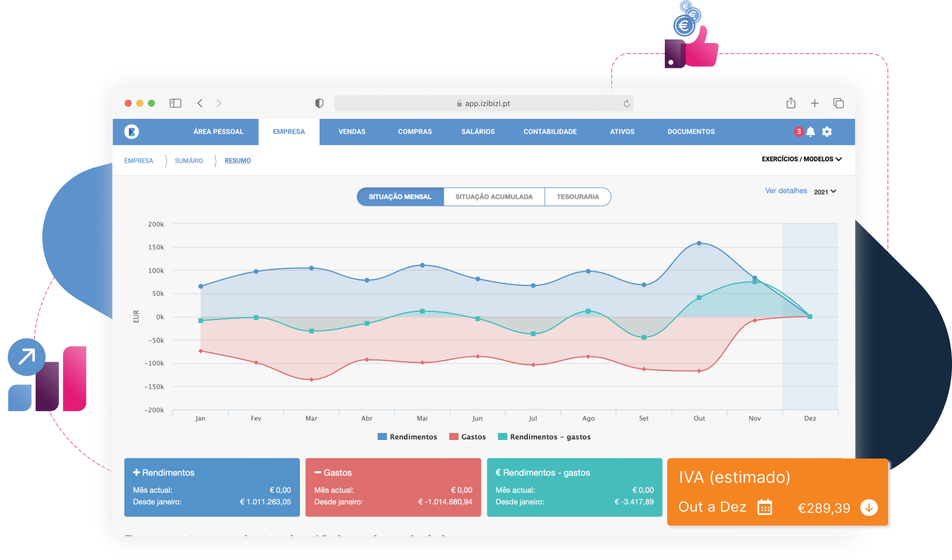
Task: Open the settings gear icon
Action: 827,132
